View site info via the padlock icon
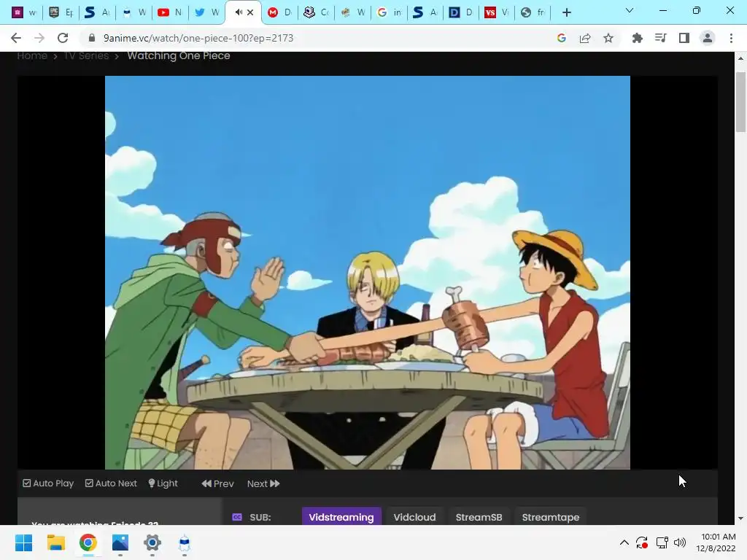747x560 pixels. (x=92, y=38)
